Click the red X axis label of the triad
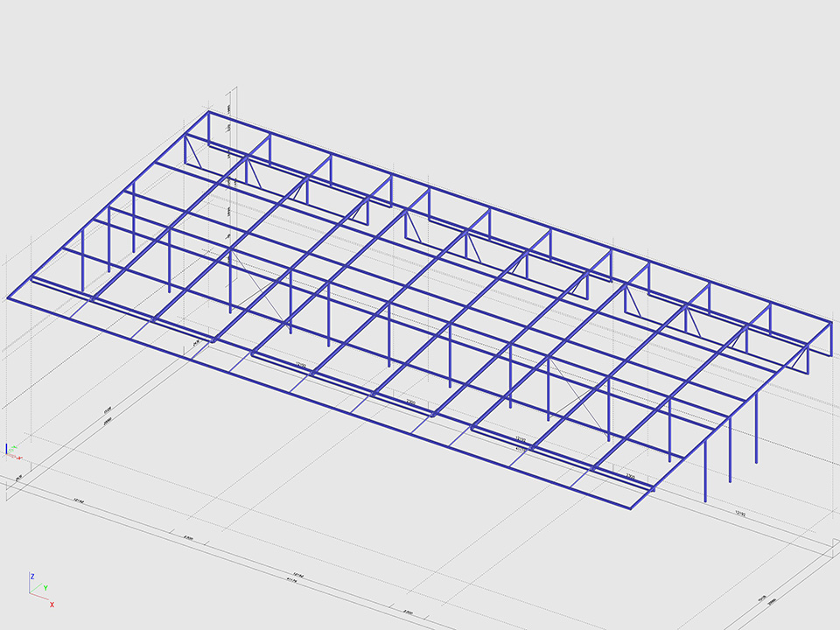840x630 pixels. [52, 605]
